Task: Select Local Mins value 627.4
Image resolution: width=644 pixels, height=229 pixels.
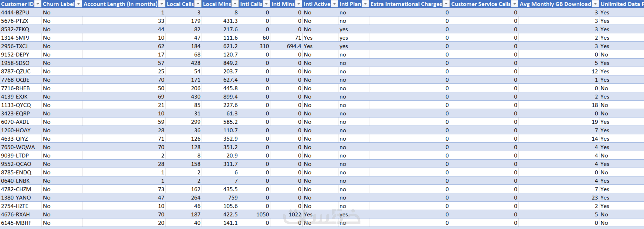Action: coord(220,80)
